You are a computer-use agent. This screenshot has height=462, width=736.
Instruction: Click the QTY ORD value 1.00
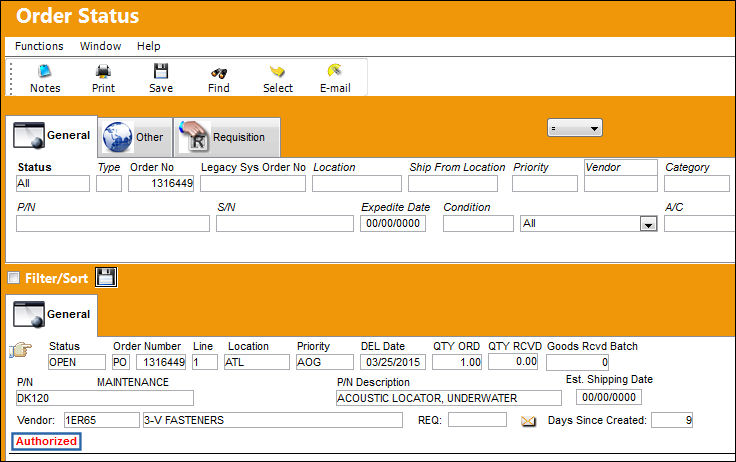[457, 362]
